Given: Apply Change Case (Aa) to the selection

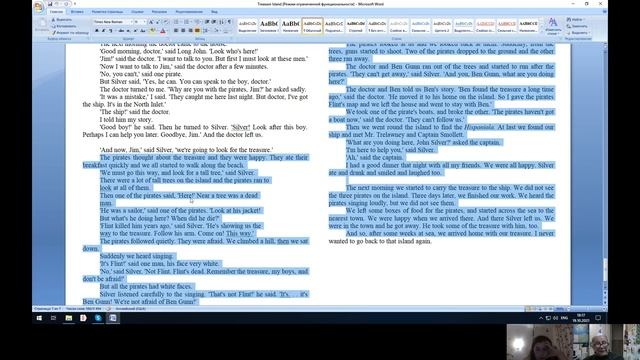Looking at the screenshot, I should 143,31.
